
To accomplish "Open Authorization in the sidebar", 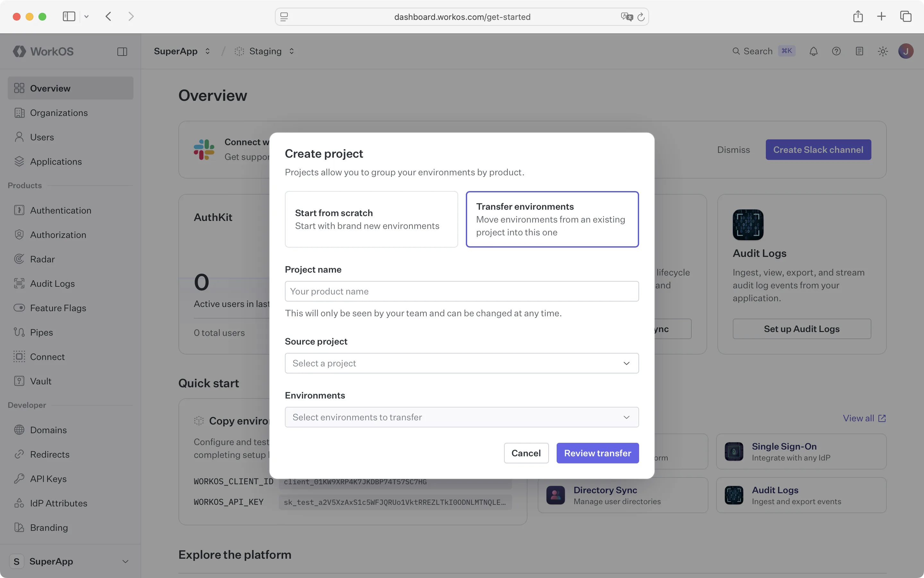I will 70,234.
